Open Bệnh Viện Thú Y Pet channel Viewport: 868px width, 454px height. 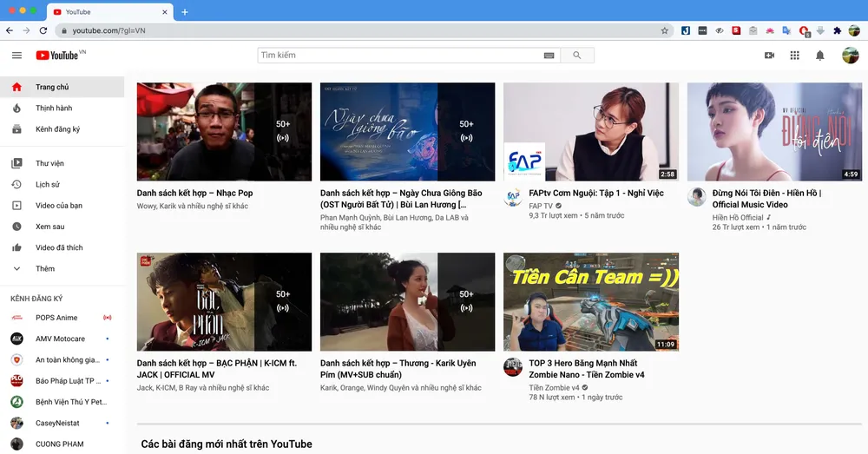pyautogui.click(x=62, y=402)
